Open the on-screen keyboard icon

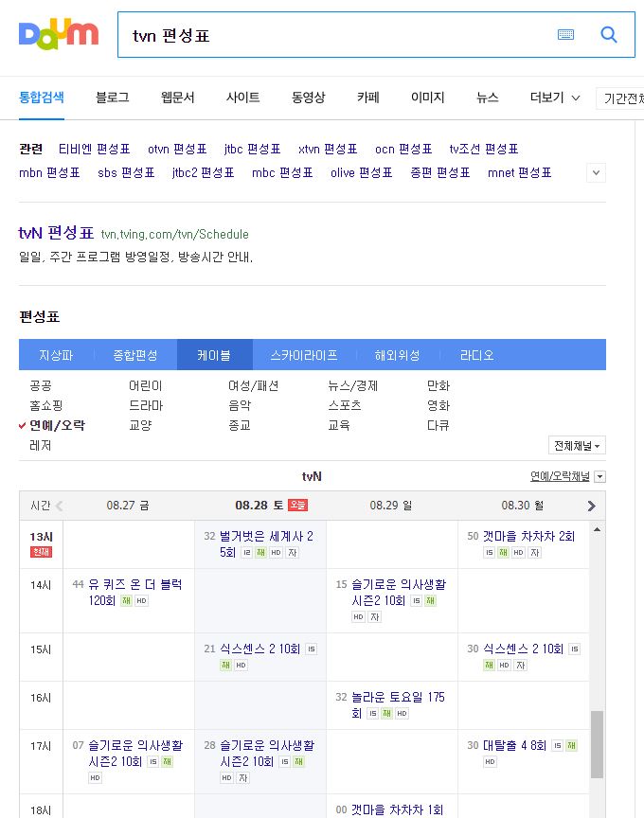[x=565, y=35]
